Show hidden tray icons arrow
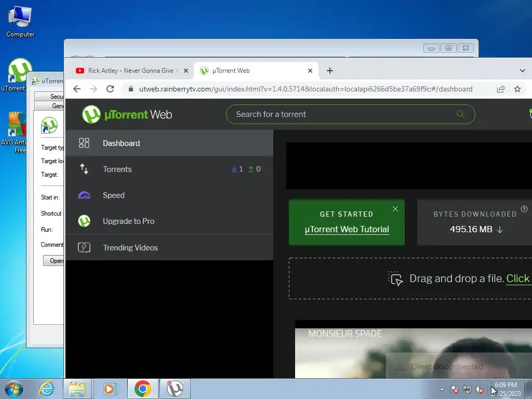The image size is (532, 399). [442, 389]
